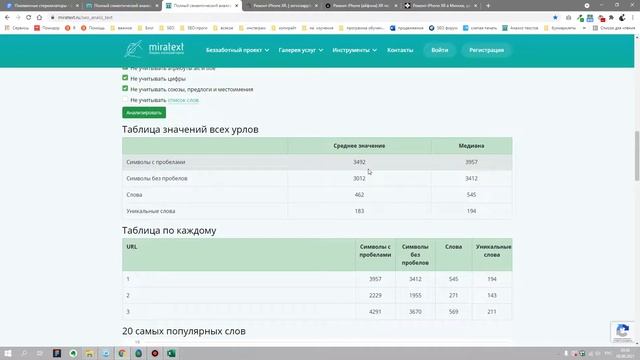Click the Медиана column header
This screenshot has height=360, width=640.
471,146
